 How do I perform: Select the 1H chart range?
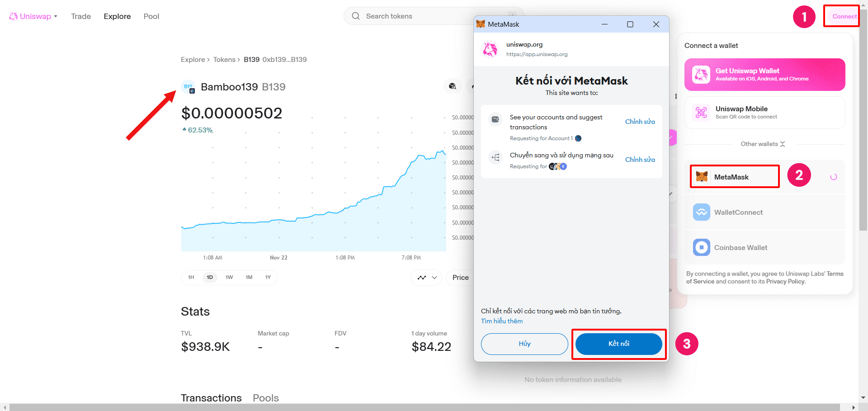[191, 277]
